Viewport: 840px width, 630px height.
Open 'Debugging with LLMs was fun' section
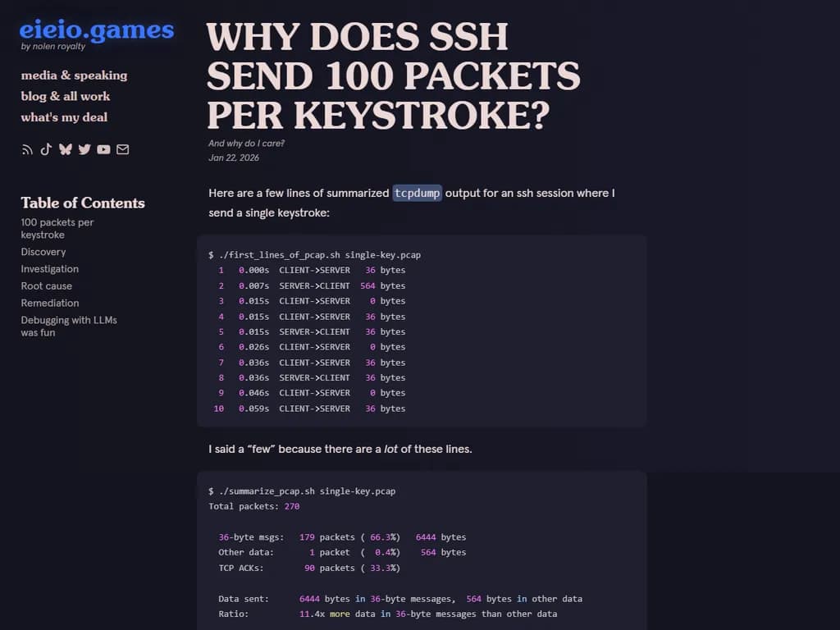pos(68,326)
